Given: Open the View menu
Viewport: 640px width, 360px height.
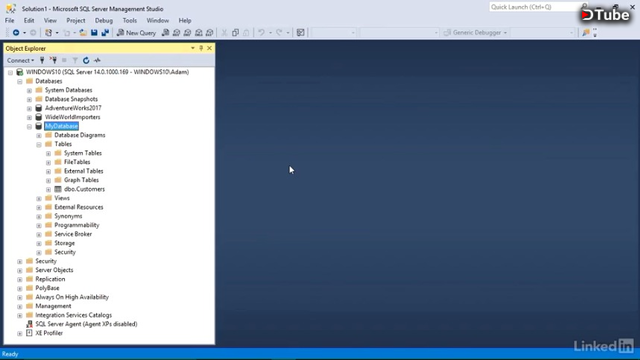Looking at the screenshot, I should click(x=50, y=20).
